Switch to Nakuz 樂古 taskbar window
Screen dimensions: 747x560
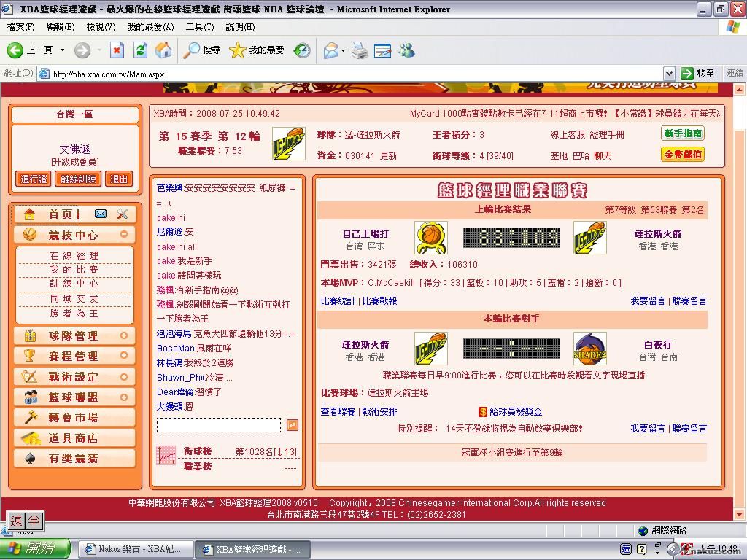135,549
